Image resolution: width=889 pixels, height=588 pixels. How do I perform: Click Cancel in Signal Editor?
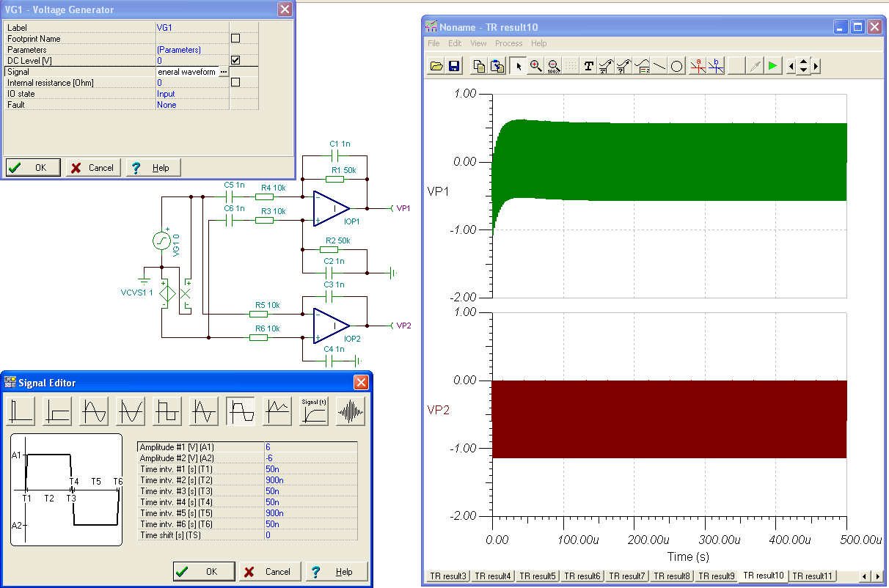[270, 571]
